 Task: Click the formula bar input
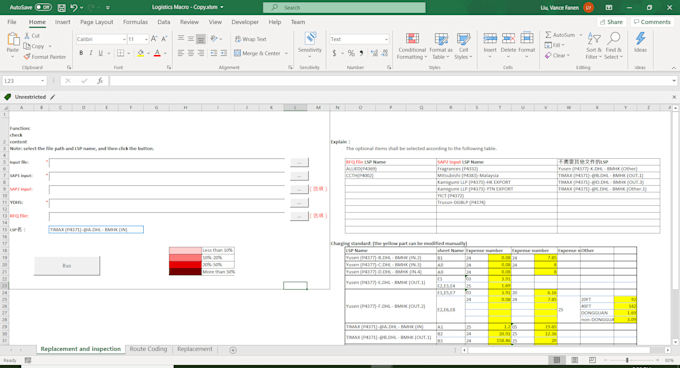pyautogui.click(x=390, y=81)
